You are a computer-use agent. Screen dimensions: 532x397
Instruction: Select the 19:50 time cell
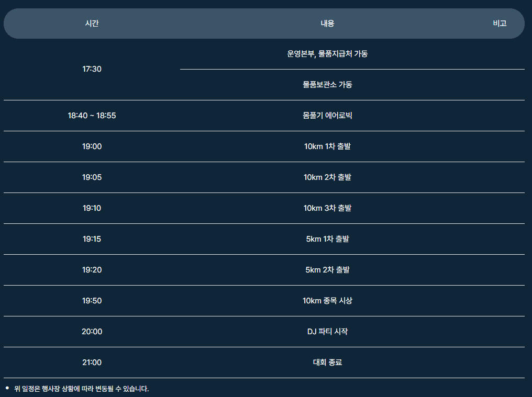click(92, 301)
